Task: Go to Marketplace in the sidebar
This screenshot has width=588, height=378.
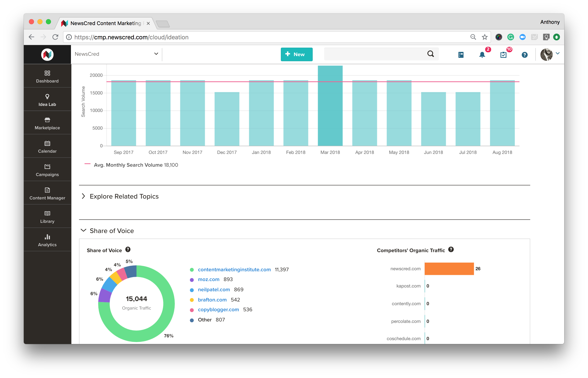Action: (47, 124)
